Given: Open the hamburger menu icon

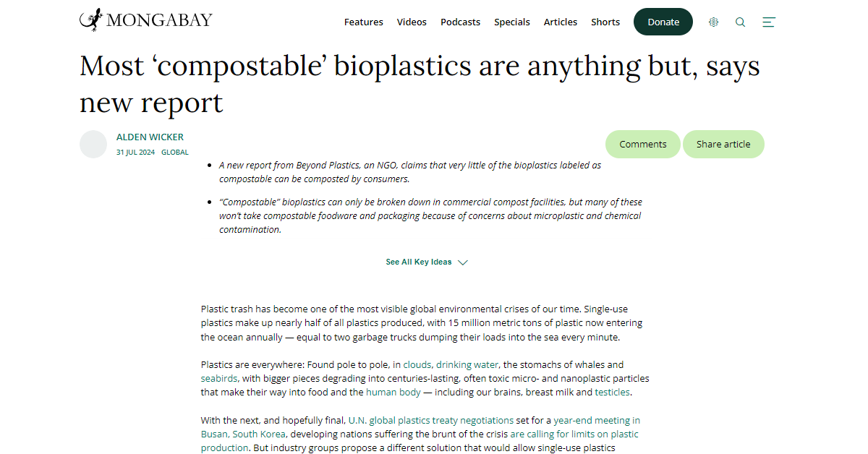Looking at the screenshot, I should 768,22.
